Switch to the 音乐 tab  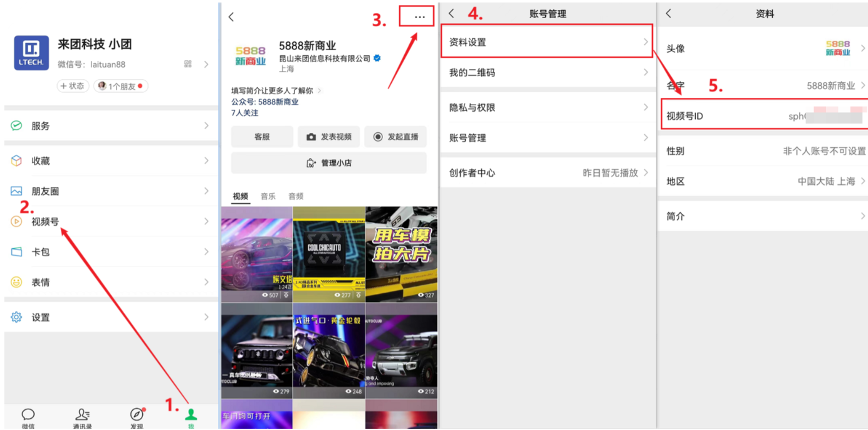(x=268, y=196)
